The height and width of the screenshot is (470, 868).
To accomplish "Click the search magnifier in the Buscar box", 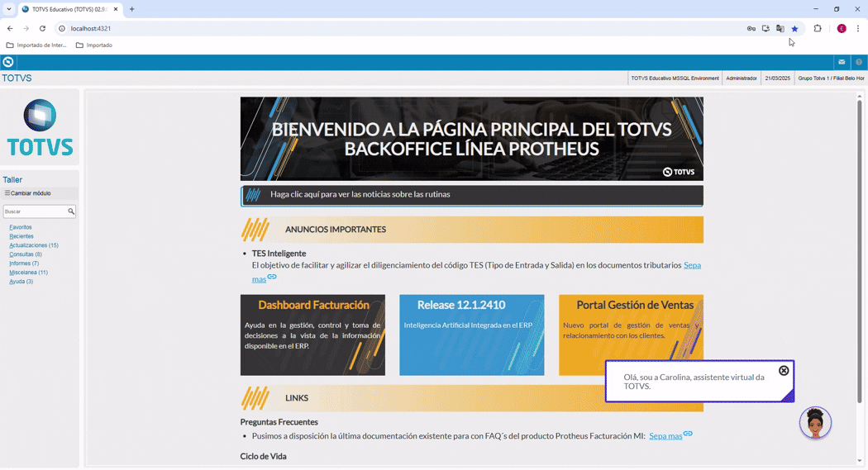I will 71,211.
